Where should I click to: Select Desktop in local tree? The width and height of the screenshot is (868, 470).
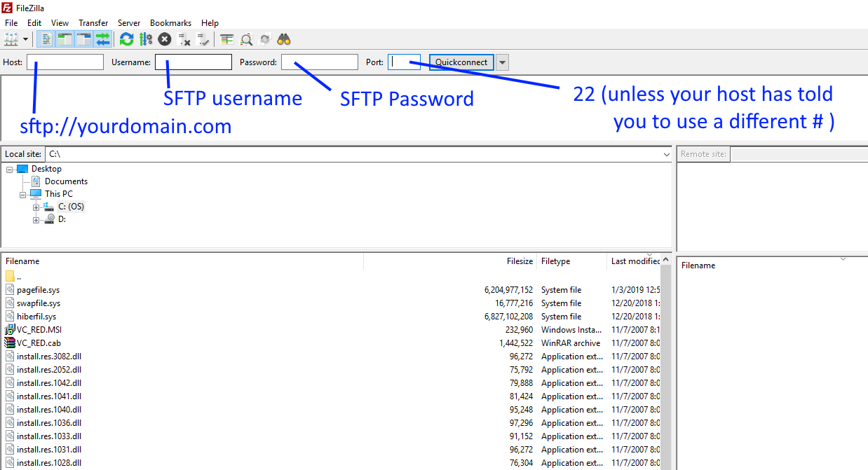(x=46, y=169)
